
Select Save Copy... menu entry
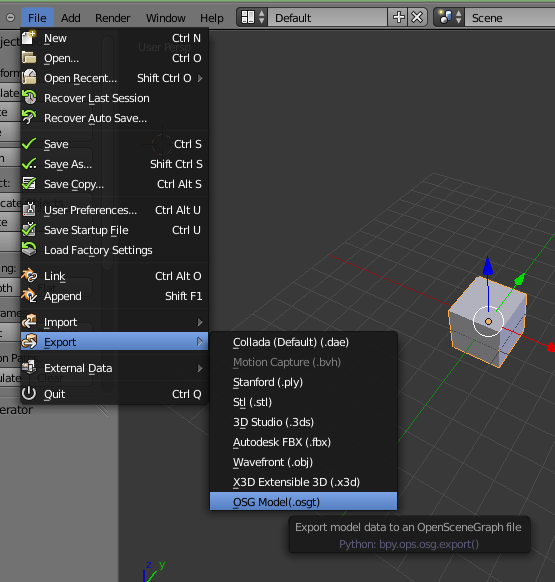(x=114, y=184)
